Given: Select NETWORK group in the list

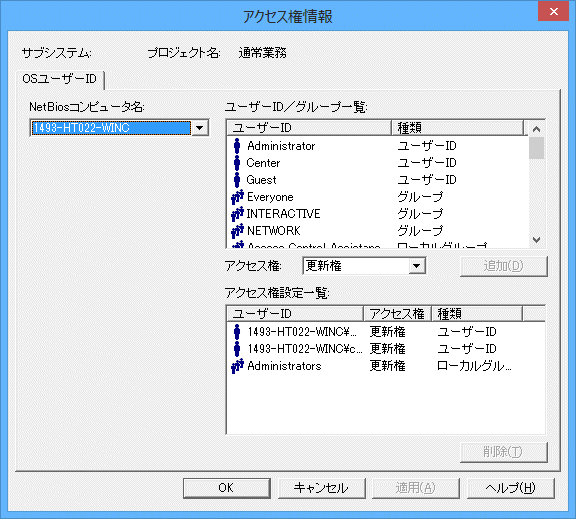Looking at the screenshot, I should point(274,231).
